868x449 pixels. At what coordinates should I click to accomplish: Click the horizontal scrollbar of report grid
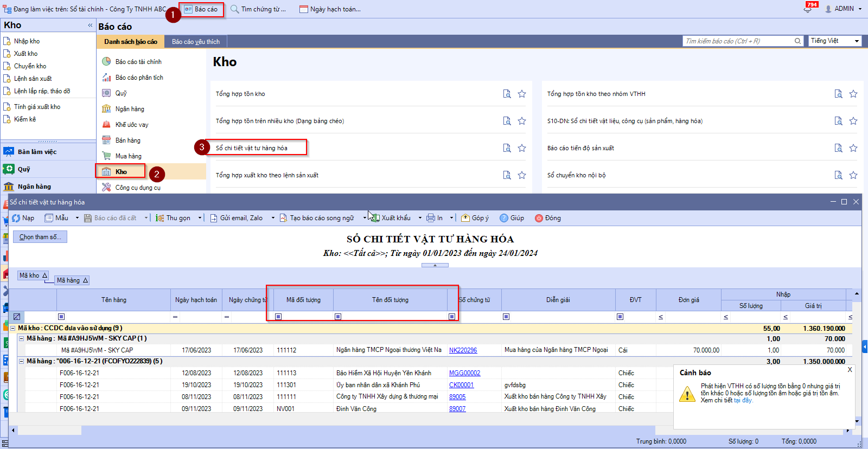click(x=430, y=430)
